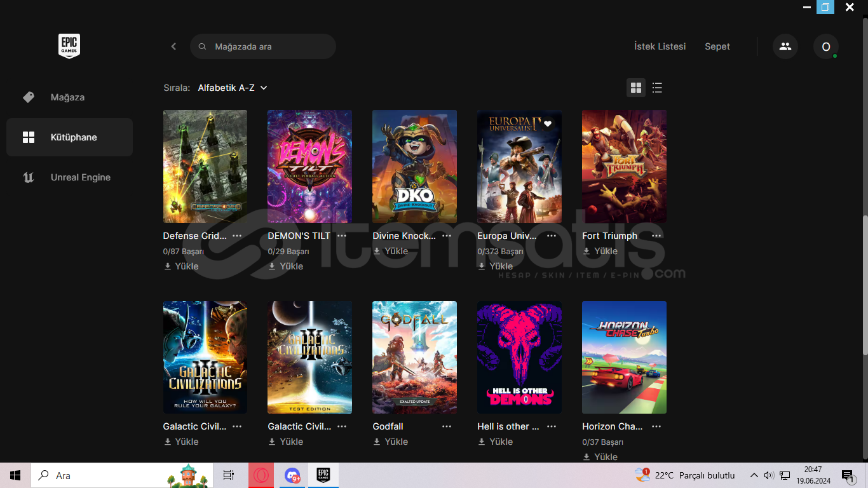The width and height of the screenshot is (868, 488).
Task: Open the Europa Universalis cover thumbnail
Action: [x=519, y=166]
